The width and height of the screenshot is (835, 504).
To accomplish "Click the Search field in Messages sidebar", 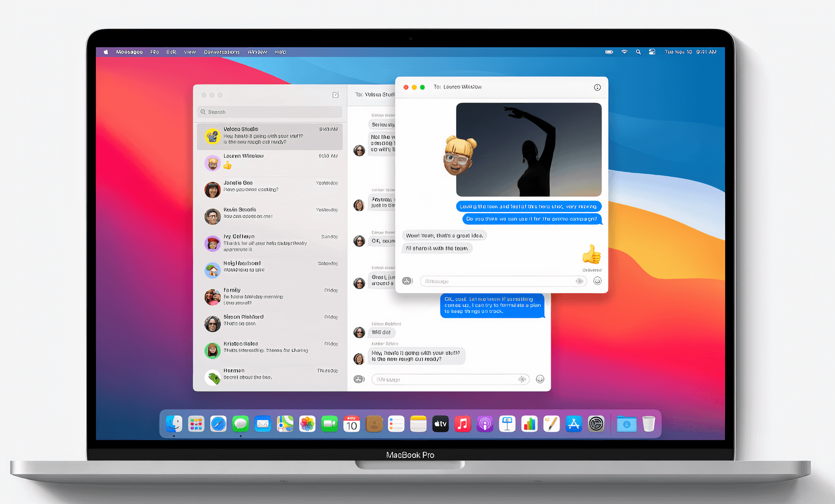I will (x=270, y=112).
